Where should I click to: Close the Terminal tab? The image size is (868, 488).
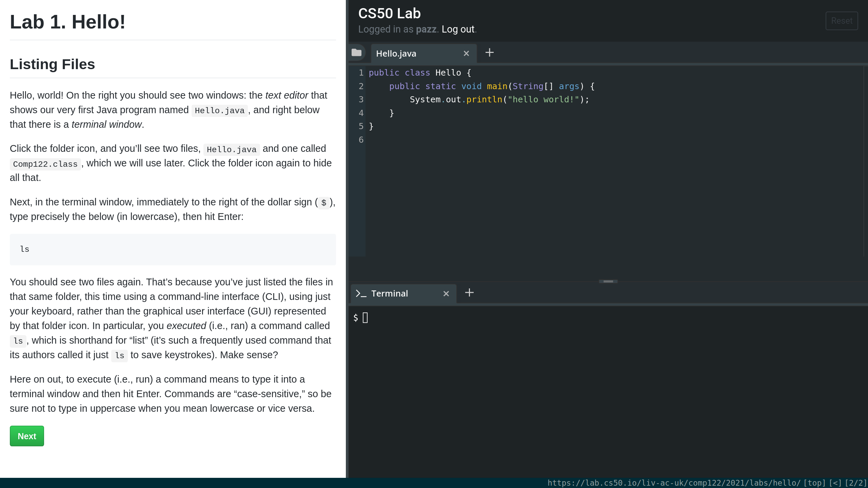point(446,294)
